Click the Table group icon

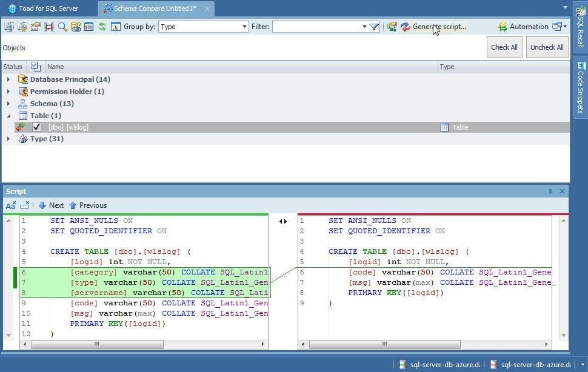[x=23, y=115]
